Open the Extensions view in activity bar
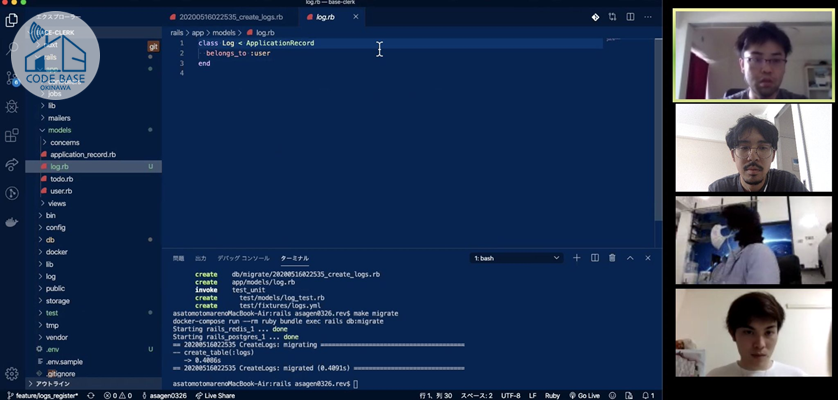 click(12, 135)
